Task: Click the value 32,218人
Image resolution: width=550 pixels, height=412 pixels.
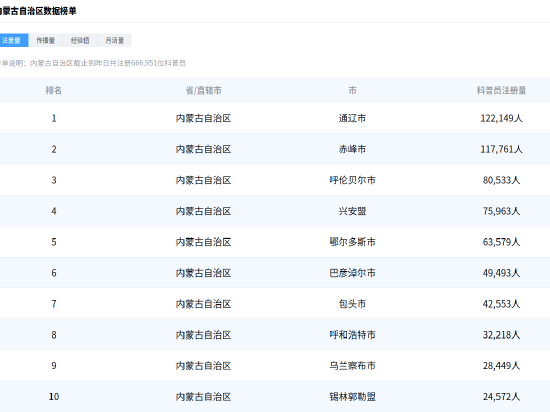Action: pos(501,335)
